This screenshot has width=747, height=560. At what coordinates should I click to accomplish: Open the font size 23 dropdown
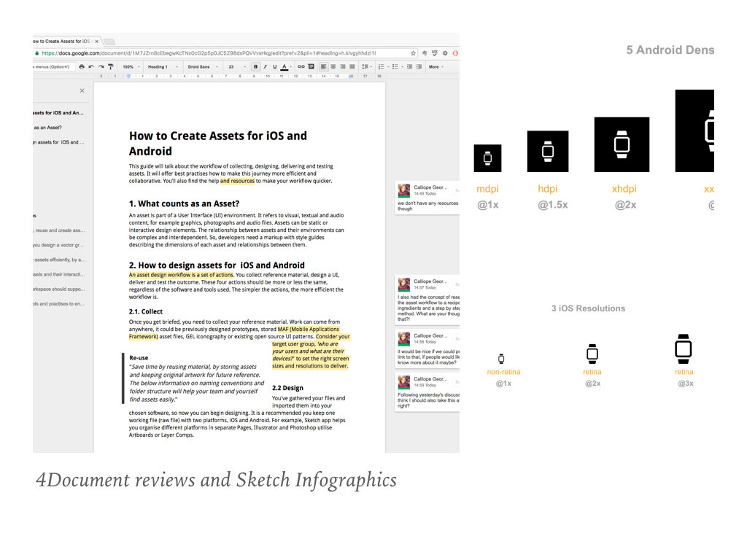pyautogui.click(x=237, y=66)
